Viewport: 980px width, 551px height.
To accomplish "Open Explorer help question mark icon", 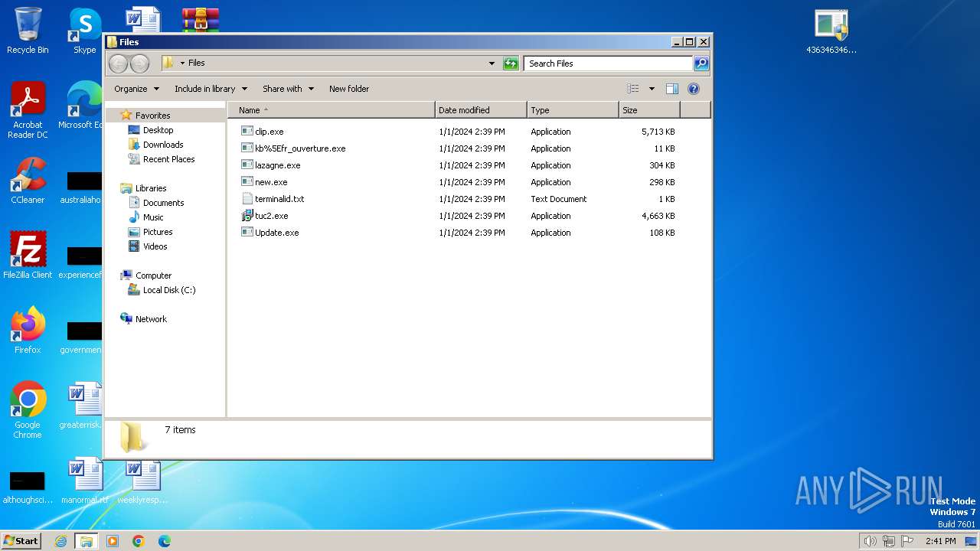I will point(694,89).
